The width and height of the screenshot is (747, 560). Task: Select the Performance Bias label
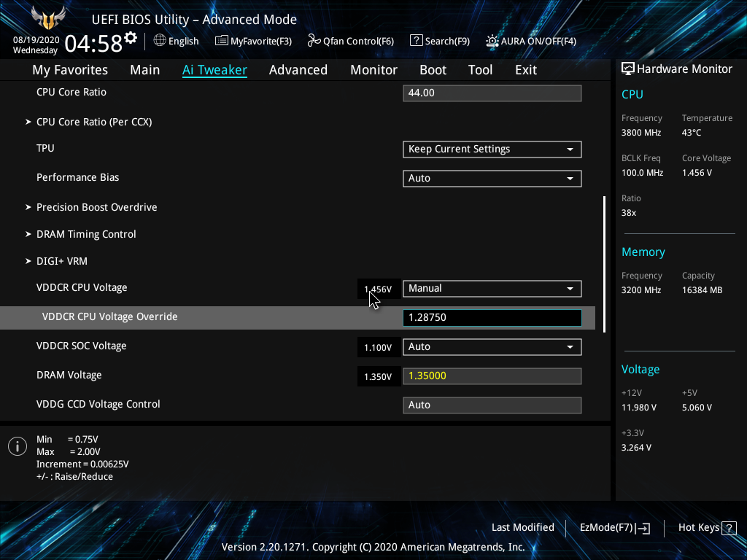click(x=77, y=177)
